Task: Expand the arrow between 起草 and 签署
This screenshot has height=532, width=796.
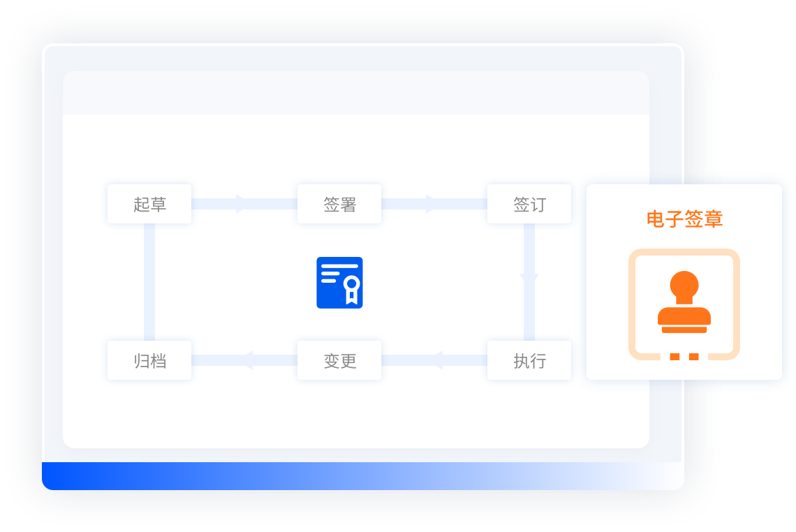Action: pyautogui.click(x=241, y=204)
